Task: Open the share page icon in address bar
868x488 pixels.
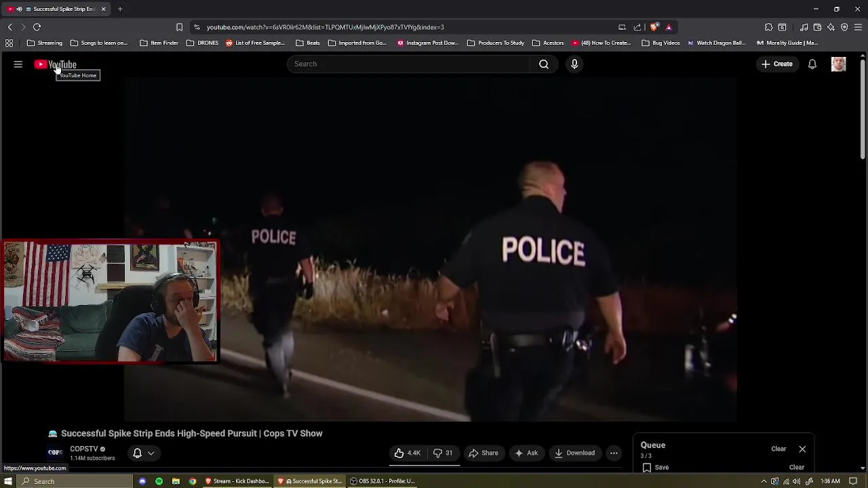Action: pyautogui.click(x=637, y=27)
